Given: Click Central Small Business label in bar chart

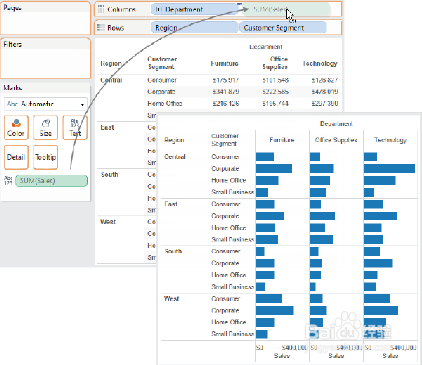Looking at the screenshot, I should 233,192.
